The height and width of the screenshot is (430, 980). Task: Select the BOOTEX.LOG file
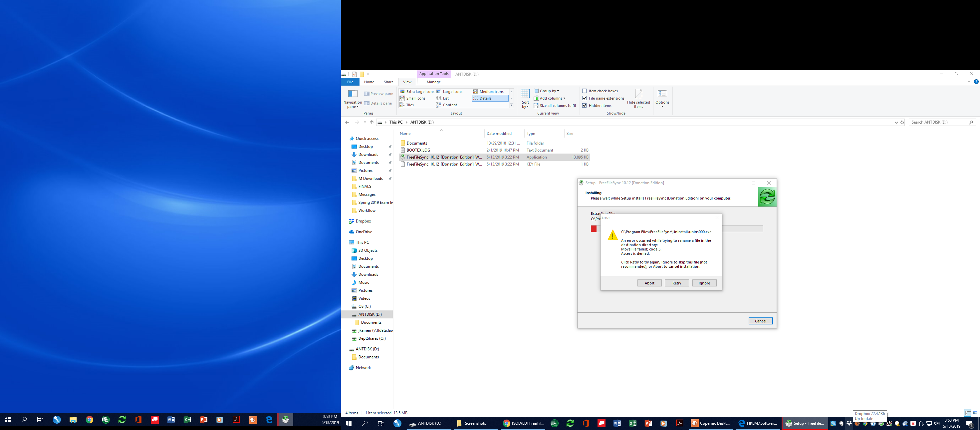tap(494, 150)
